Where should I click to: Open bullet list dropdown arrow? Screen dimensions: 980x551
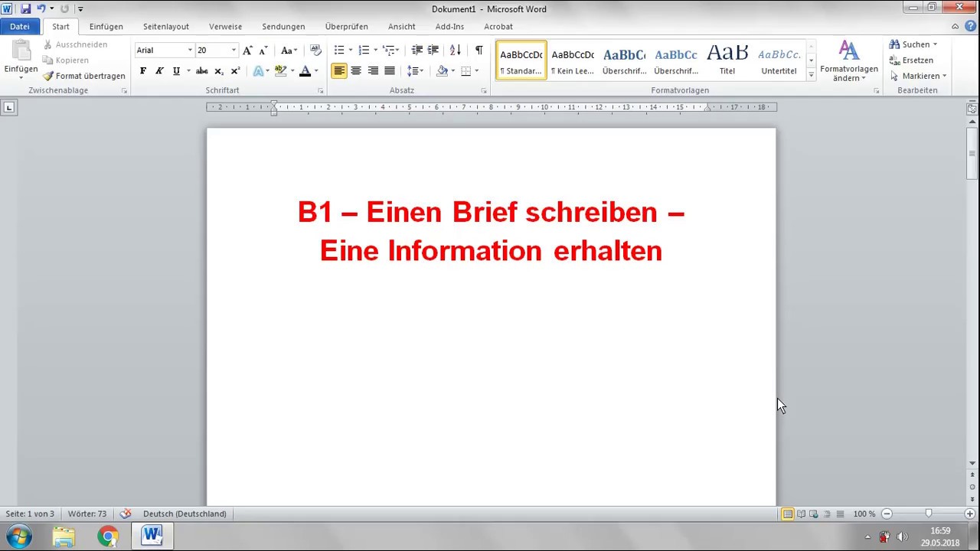(351, 50)
